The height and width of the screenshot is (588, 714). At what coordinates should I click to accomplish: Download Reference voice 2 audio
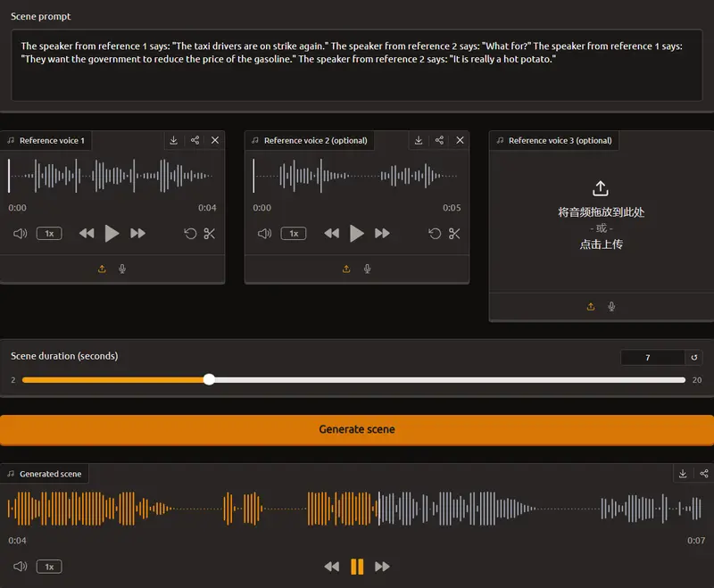(x=419, y=140)
